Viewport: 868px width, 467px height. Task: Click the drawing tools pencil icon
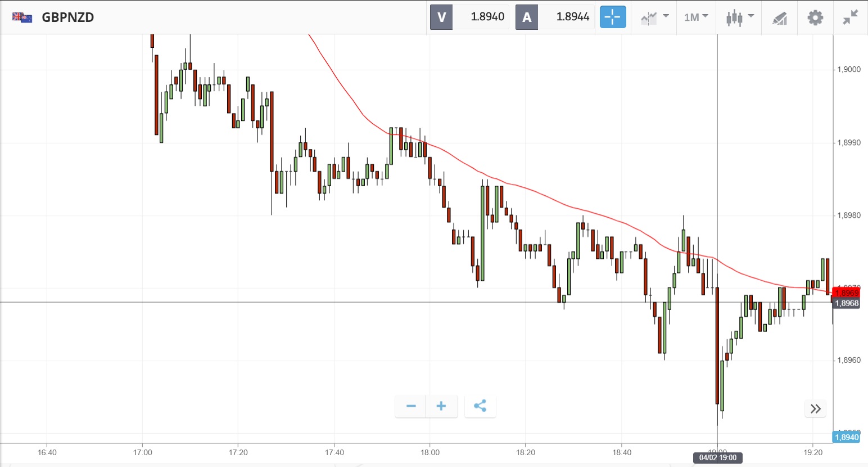(x=779, y=17)
